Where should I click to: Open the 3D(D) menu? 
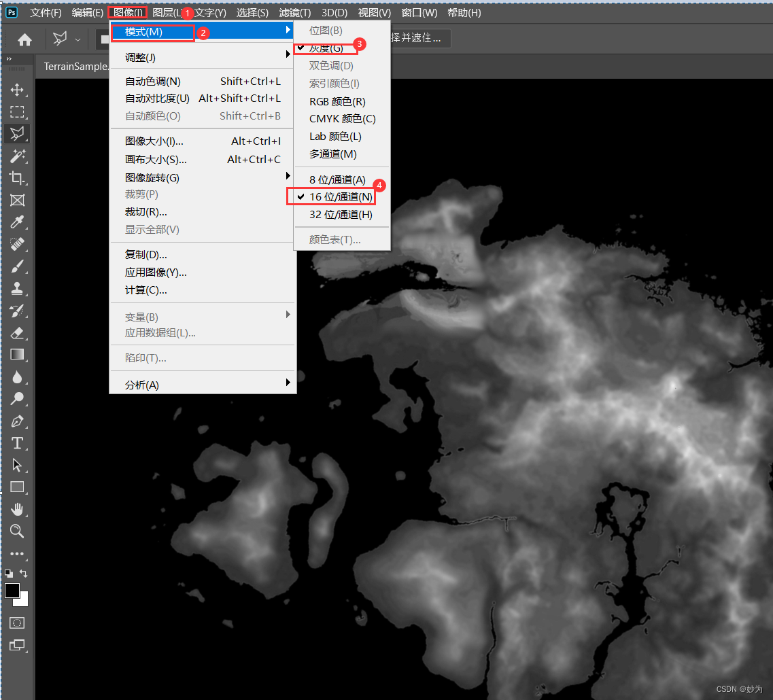pyautogui.click(x=334, y=12)
